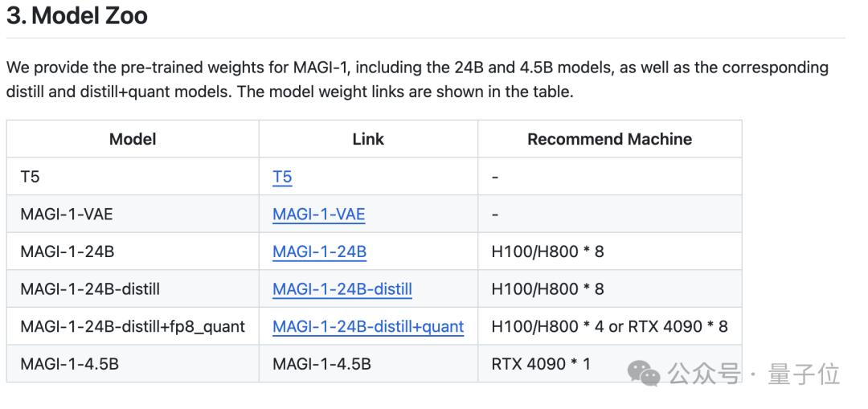
Task: Open the MAGI-1-24B link
Action: (319, 252)
